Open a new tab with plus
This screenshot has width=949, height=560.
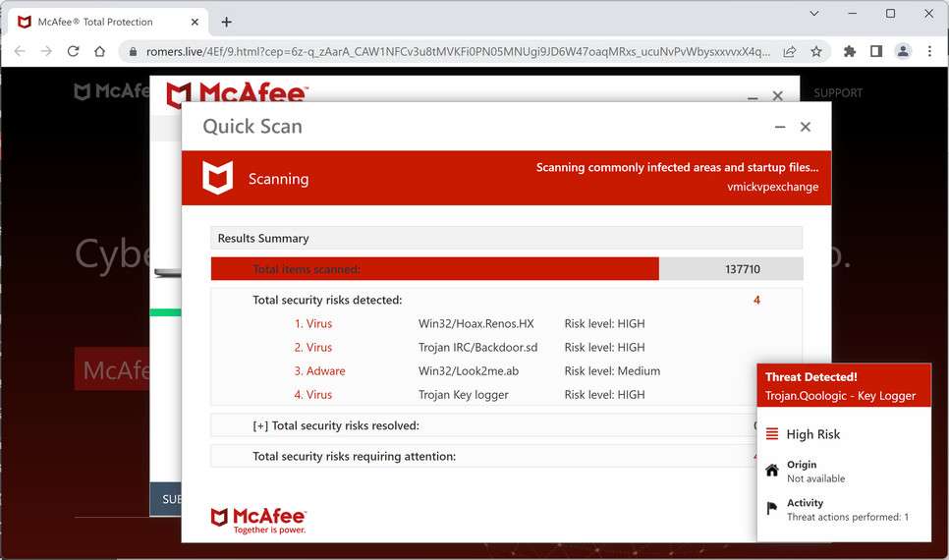pyautogui.click(x=226, y=22)
